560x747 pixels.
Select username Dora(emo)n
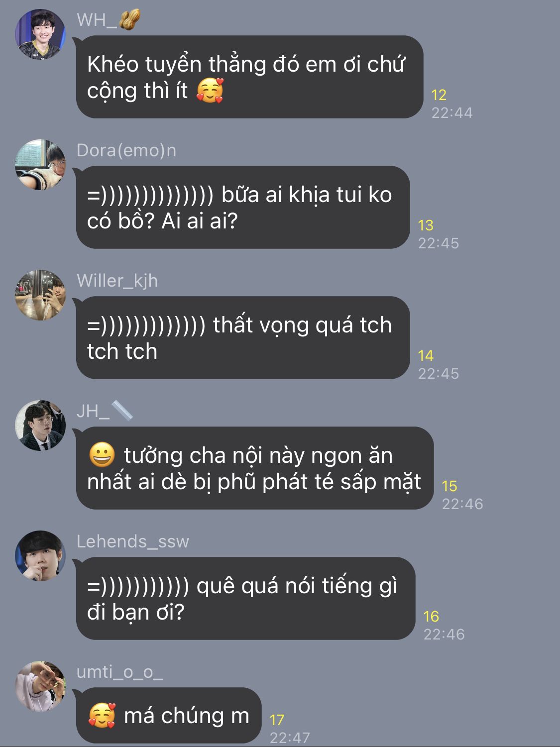coord(126,150)
